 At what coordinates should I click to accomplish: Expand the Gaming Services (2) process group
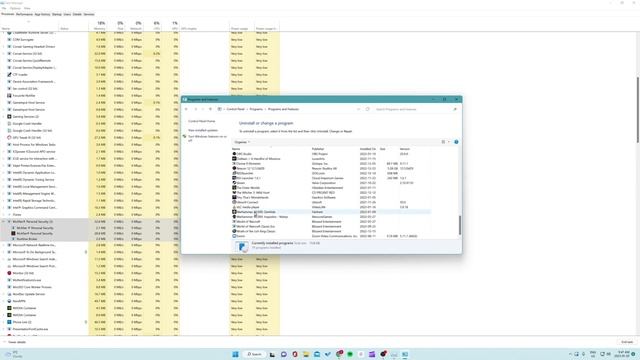(4, 117)
